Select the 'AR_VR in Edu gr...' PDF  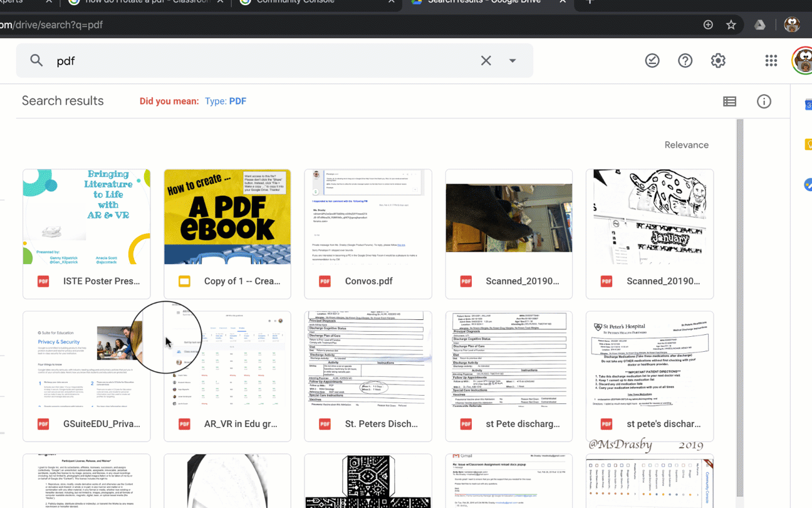[227, 376]
